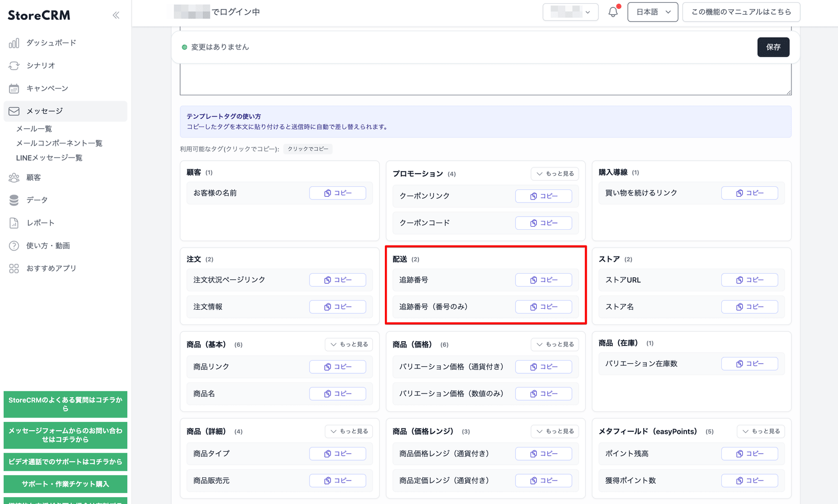This screenshot has height=504, width=838.
Task: Click the データ database icon
Action: point(14,200)
